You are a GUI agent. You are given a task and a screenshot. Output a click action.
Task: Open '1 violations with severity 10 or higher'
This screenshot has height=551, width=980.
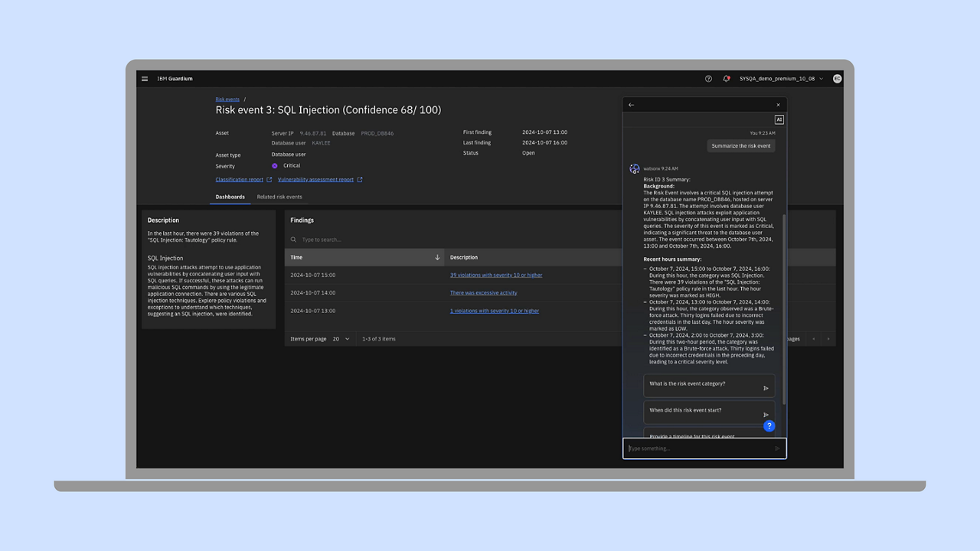click(495, 311)
